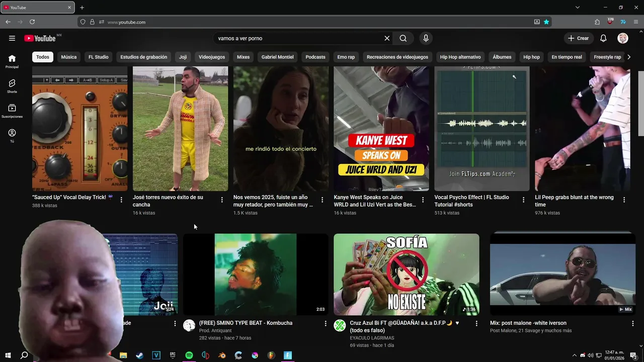This screenshot has height=362, width=644.
Task: Open options for Sauced Up Vocal Delay video
Action: (x=121, y=200)
